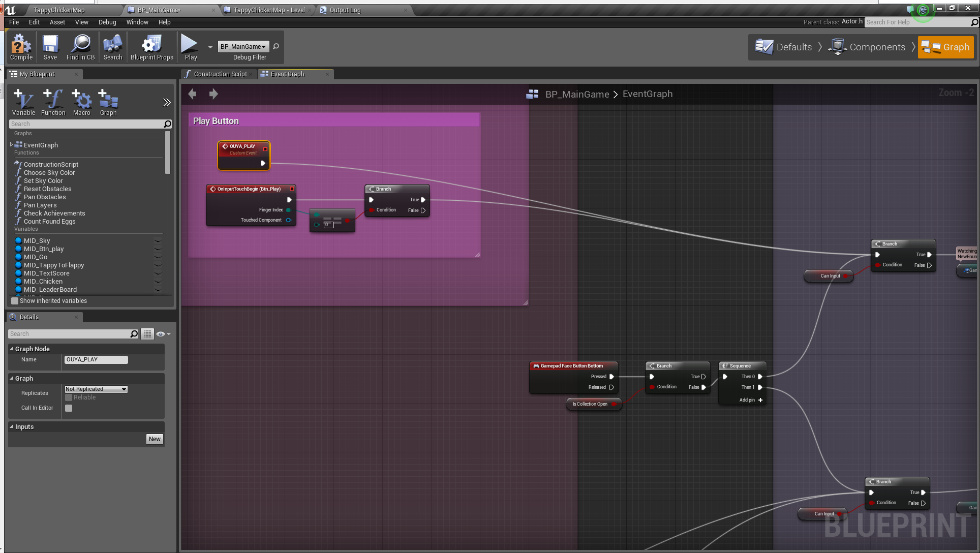Select Choose Sky Color function
Viewport: 980px width, 553px height.
49,173
